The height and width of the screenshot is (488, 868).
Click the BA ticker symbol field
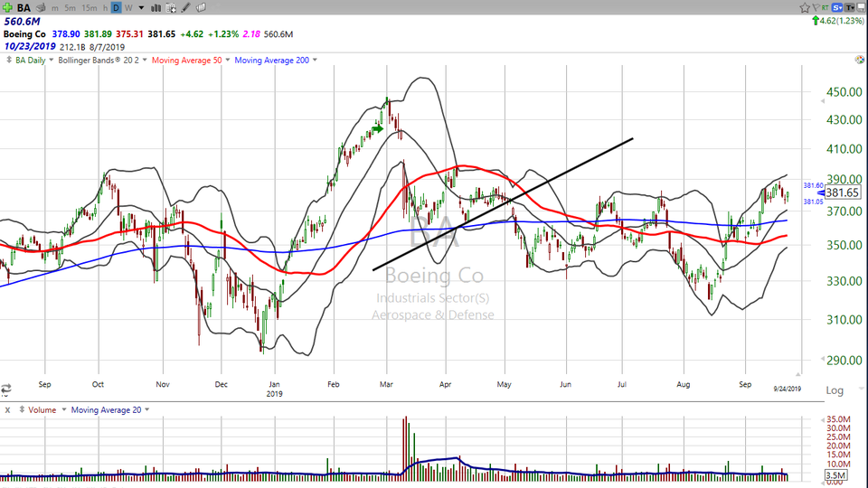pyautogui.click(x=25, y=7)
